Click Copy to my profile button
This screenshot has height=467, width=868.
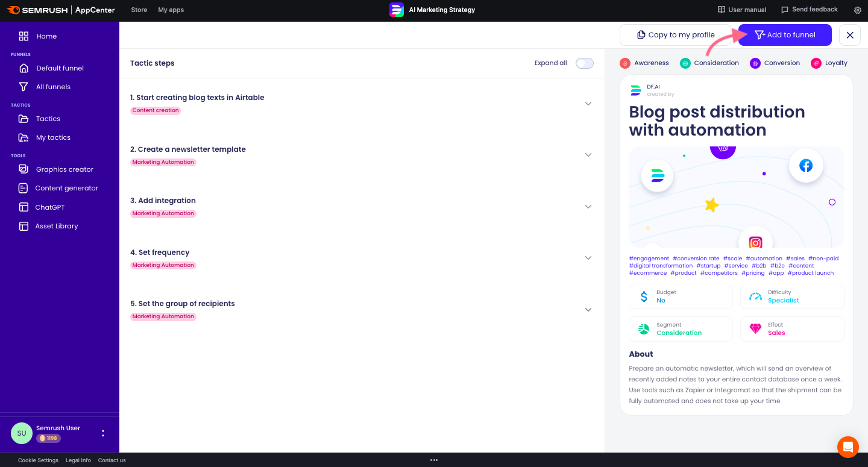click(676, 35)
